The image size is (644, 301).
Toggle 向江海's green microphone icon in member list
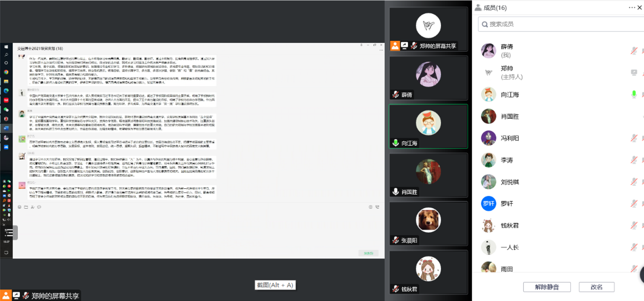click(634, 94)
